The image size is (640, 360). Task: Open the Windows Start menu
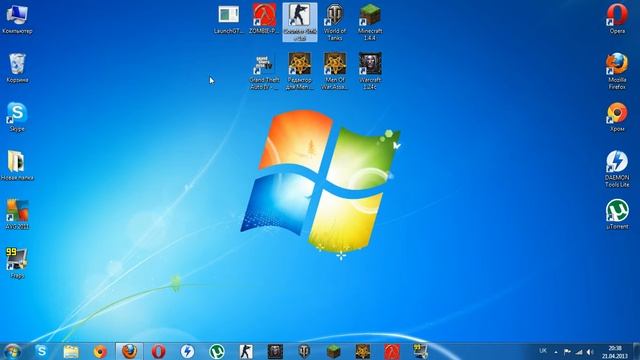tap(12, 351)
